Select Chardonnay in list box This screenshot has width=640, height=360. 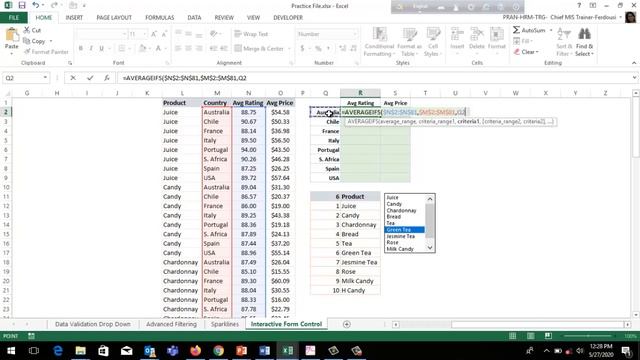[x=402, y=211]
